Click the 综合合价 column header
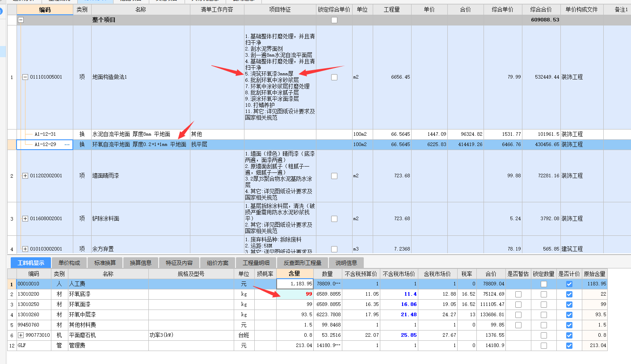The height and width of the screenshot is (364, 631). pyautogui.click(x=541, y=9)
